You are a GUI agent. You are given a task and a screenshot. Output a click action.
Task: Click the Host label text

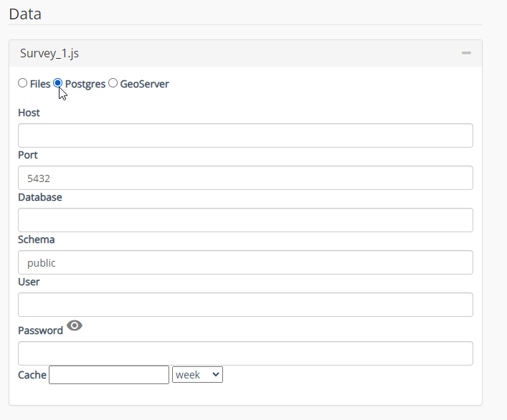coord(29,113)
